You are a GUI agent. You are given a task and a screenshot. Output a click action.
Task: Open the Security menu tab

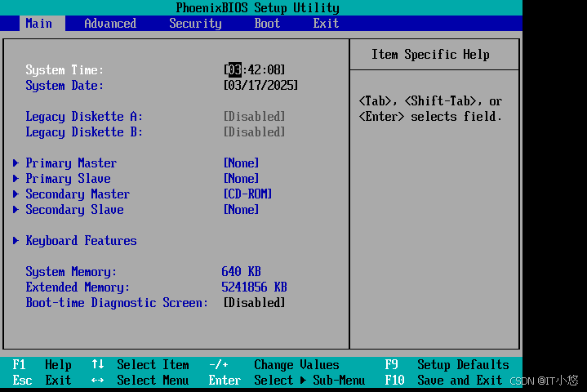coord(195,23)
